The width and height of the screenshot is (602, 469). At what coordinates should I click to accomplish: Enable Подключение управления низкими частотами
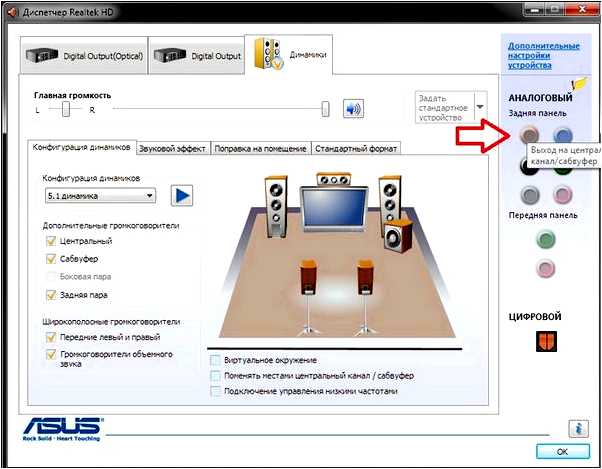tap(215, 391)
